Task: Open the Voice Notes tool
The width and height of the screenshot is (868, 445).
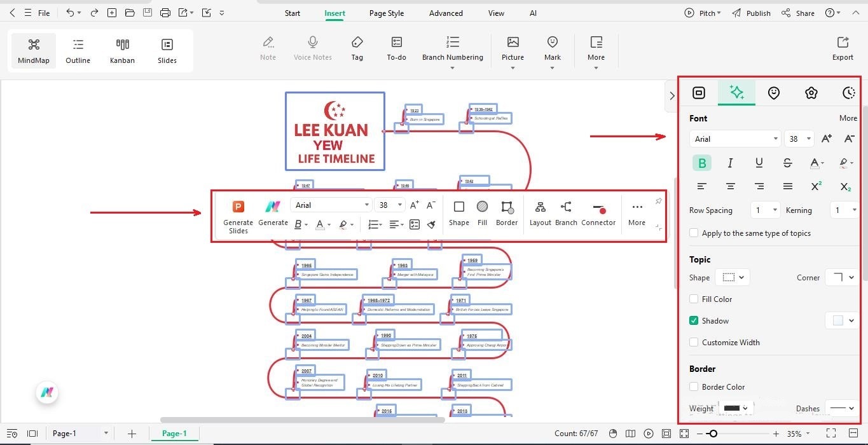Action: click(x=312, y=48)
